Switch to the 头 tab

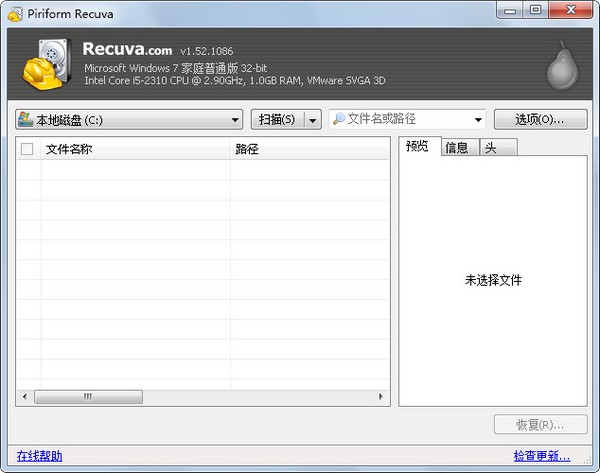[490, 148]
